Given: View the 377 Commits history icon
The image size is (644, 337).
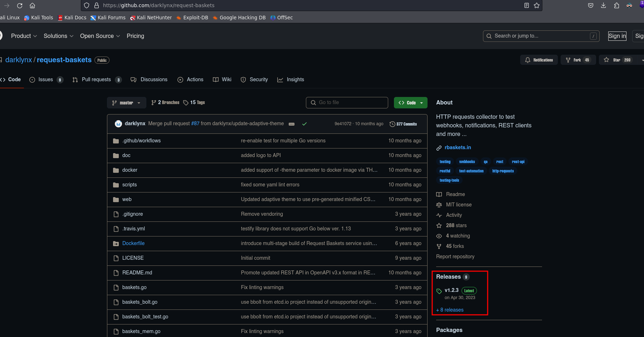Looking at the screenshot, I should click(392, 124).
